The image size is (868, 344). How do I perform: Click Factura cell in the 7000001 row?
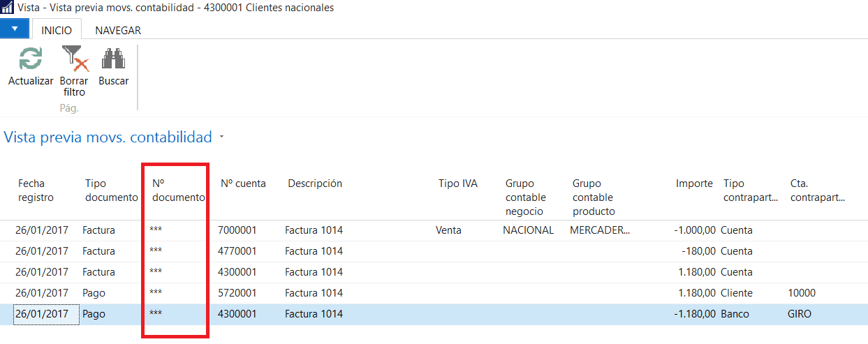(x=99, y=230)
